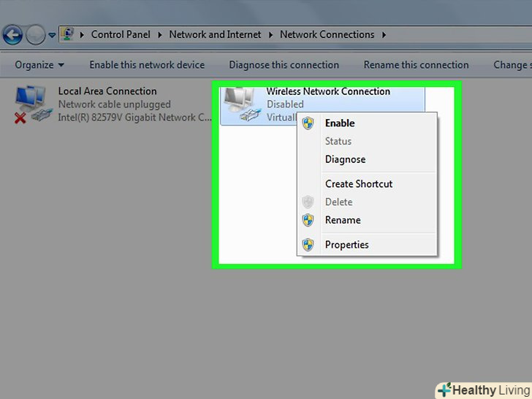Click the shield icon beside Rename
The height and width of the screenshot is (399, 532).
tap(308, 220)
